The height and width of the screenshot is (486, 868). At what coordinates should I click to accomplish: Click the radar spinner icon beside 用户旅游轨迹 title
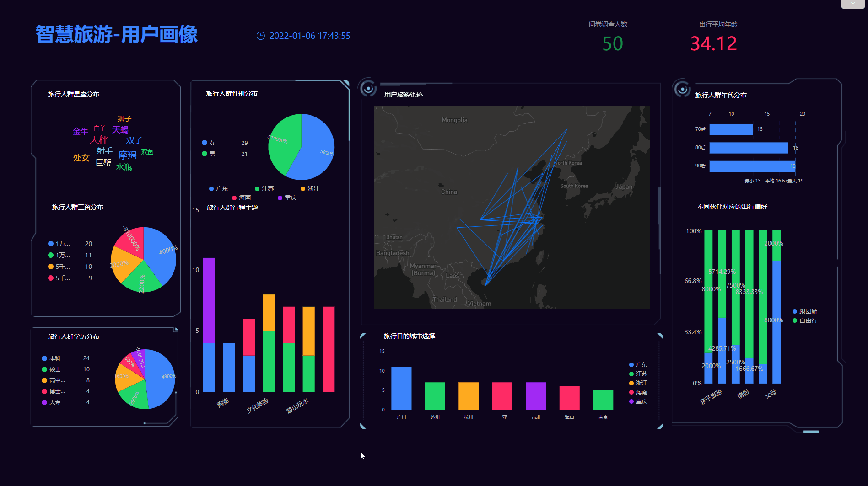pos(369,89)
